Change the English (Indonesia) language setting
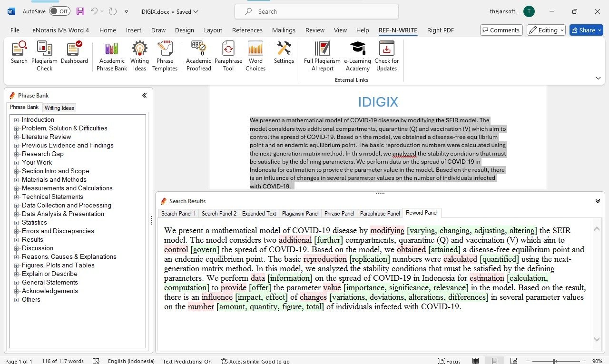Screen dimensions: 609x364 click(x=131, y=361)
